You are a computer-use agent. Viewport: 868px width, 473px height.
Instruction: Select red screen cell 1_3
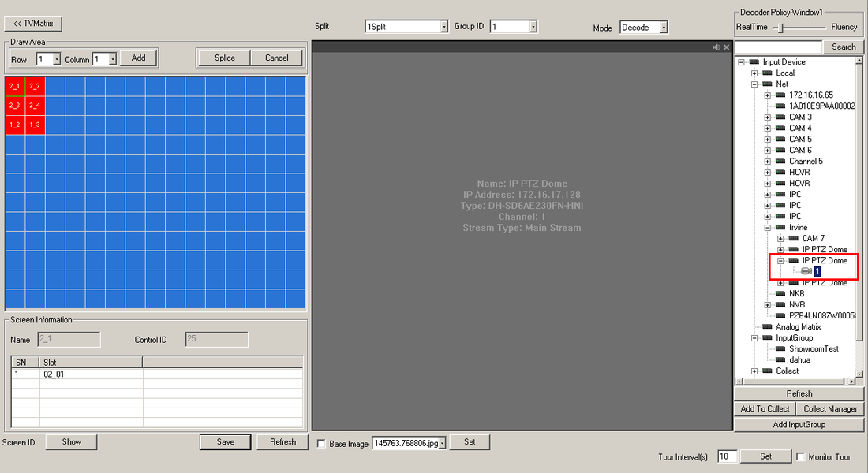(x=35, y=125)
